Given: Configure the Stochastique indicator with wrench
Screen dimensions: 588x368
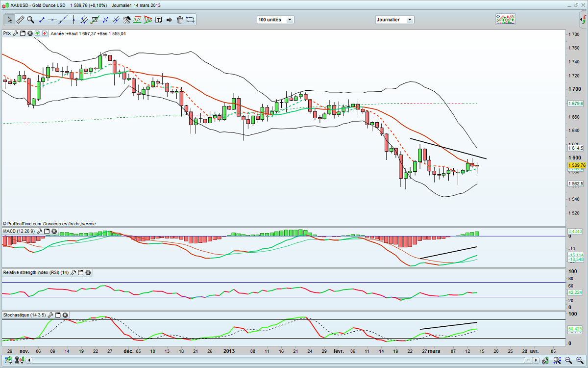Looking at the screenshot, I should pos(49,315).
